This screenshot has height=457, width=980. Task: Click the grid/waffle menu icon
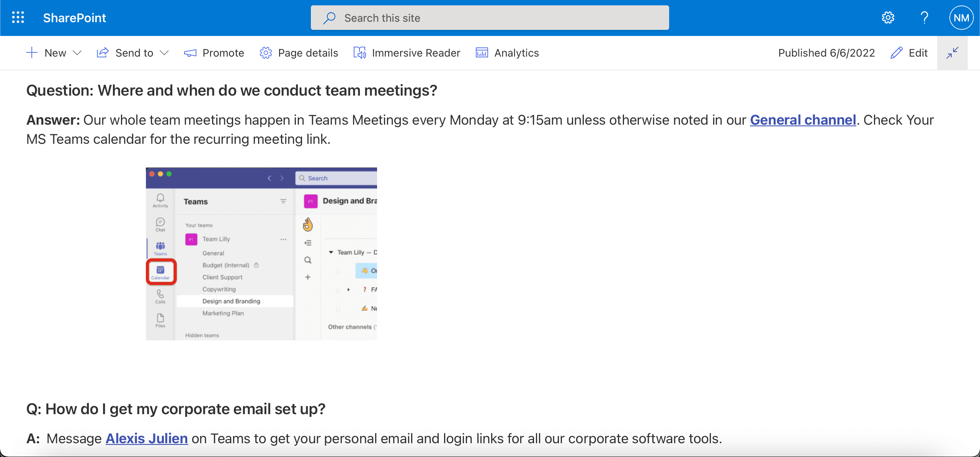tap(18, 18)
